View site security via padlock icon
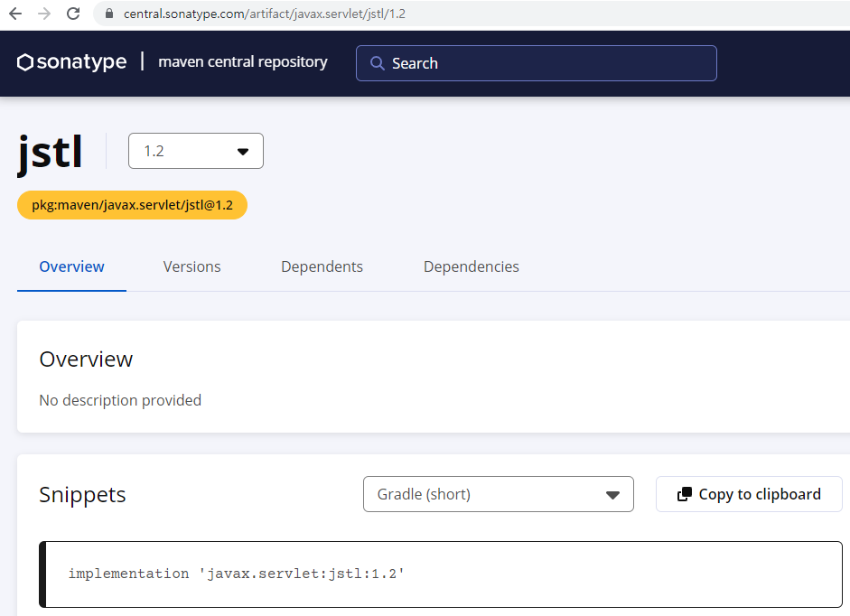The width and height of the screenshot is (850, 616). (109, 14)
